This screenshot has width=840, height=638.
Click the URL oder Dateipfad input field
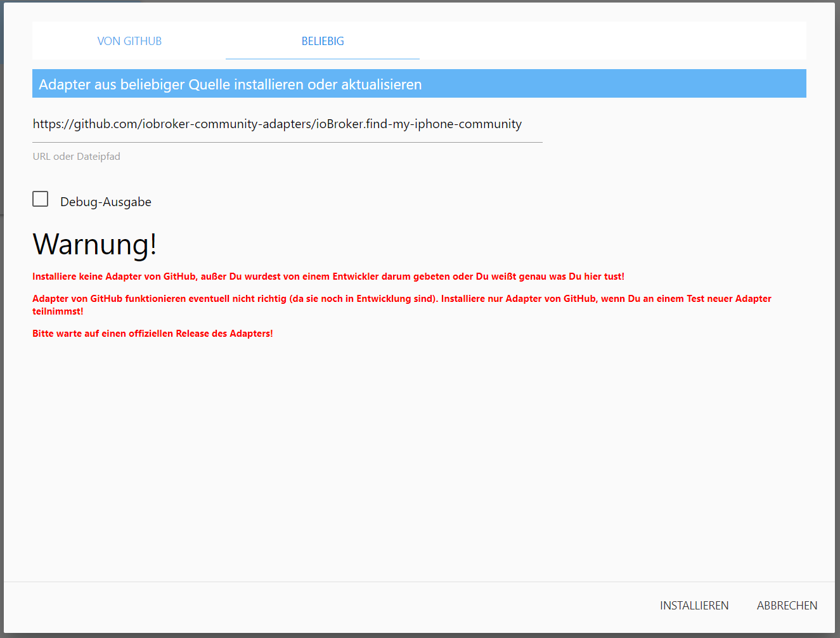[287, 124]
